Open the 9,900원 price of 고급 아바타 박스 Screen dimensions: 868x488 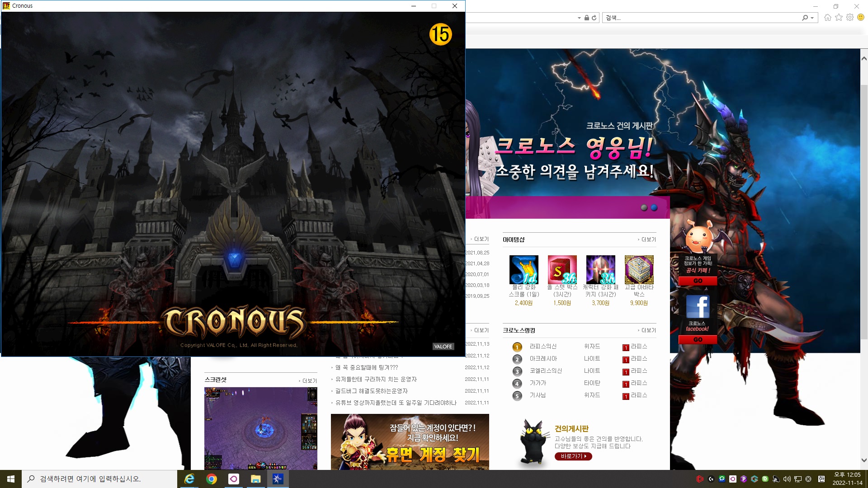(639, 303)
